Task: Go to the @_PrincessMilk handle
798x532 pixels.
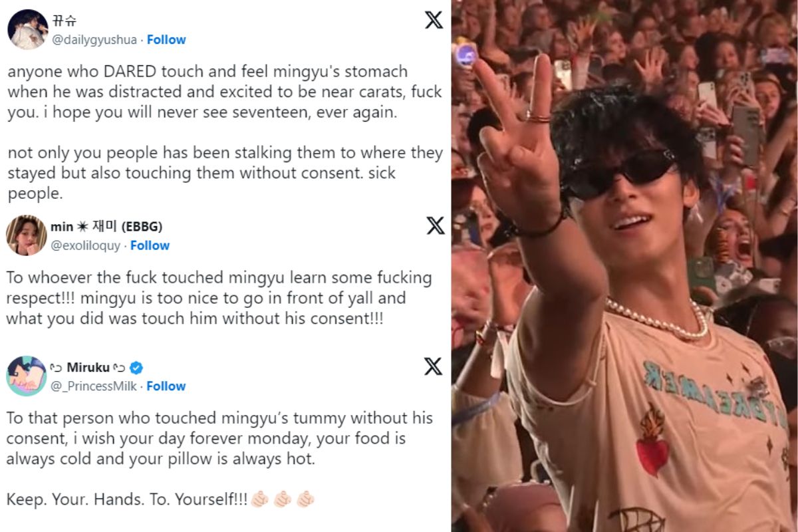Action: tap(94, 386)
